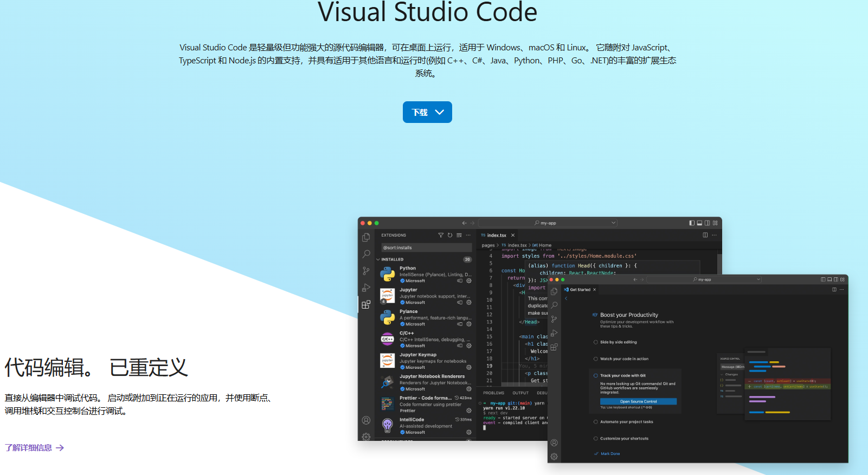
Task: Open Source Control icon in Get Started window
Action: click(x=554, y=319)
